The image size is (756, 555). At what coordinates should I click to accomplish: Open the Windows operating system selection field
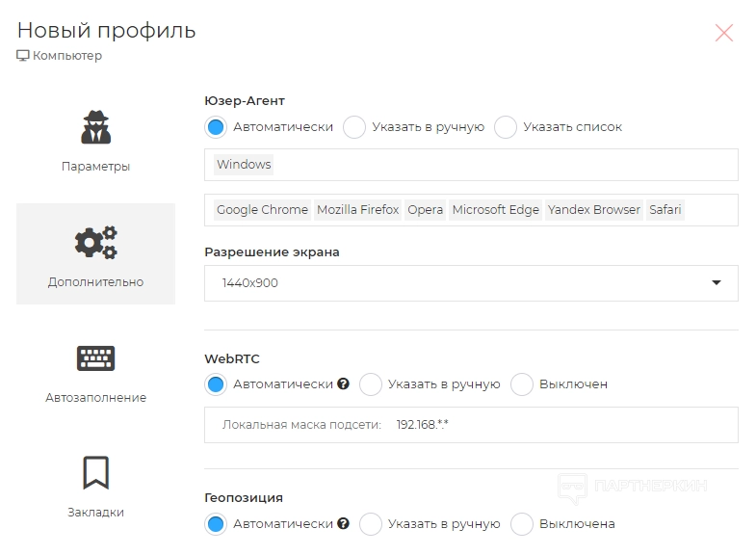(471, 165)
